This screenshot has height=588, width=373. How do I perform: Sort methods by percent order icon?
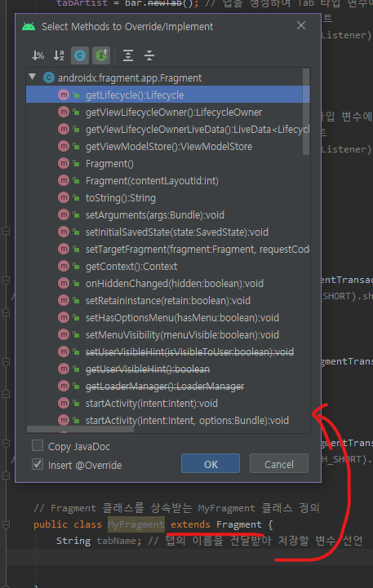[x=38, y=55]
